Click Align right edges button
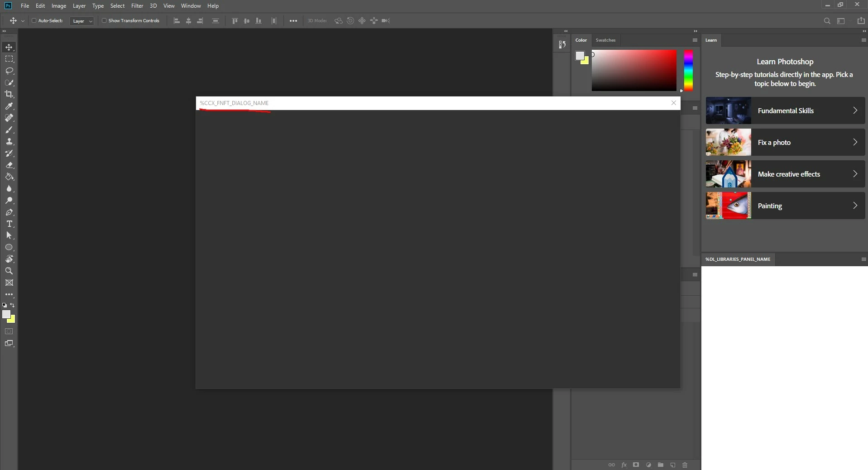 (x=200, y=21)
